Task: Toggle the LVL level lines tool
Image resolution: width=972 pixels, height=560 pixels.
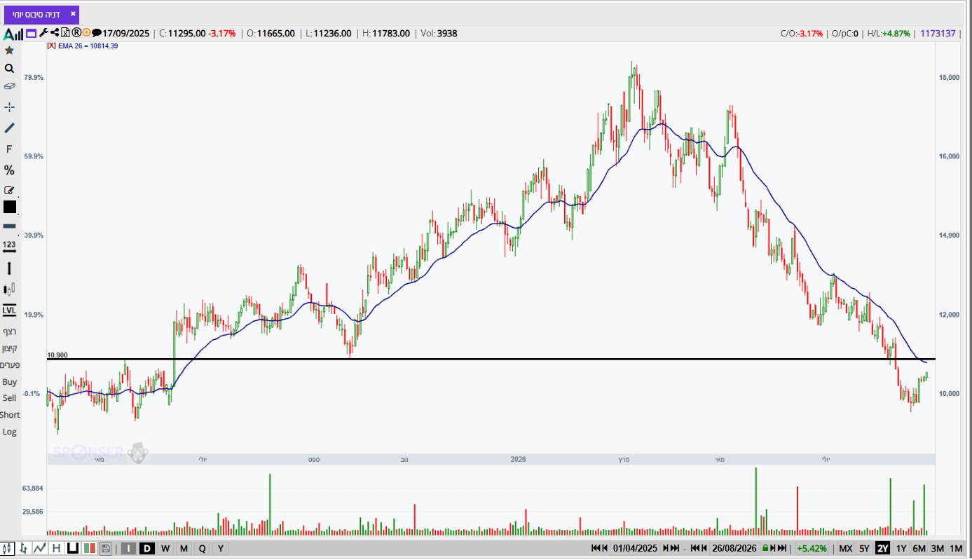Action: (9, 310)
